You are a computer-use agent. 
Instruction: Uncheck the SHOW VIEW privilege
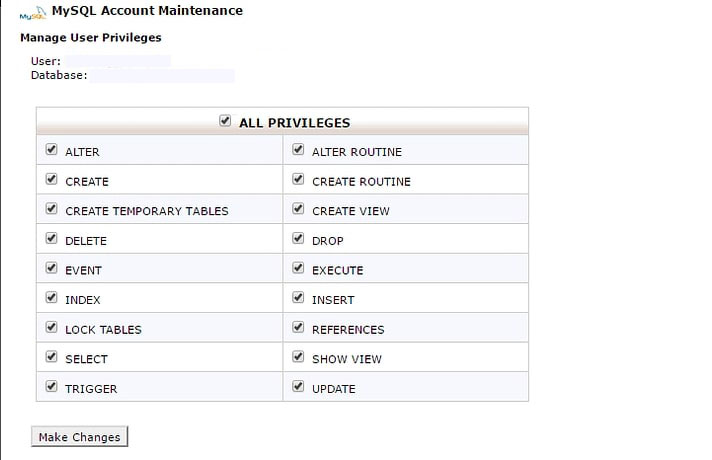[298, 356]
